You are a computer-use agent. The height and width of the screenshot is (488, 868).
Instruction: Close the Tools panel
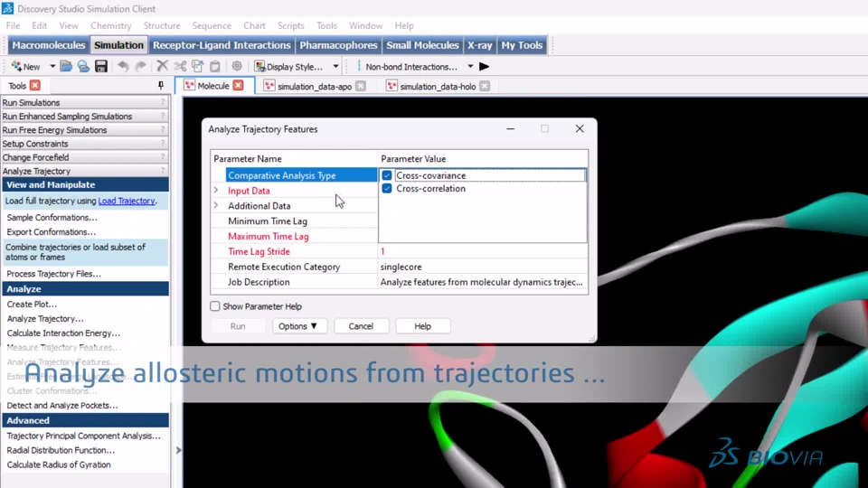pos(35,85)
